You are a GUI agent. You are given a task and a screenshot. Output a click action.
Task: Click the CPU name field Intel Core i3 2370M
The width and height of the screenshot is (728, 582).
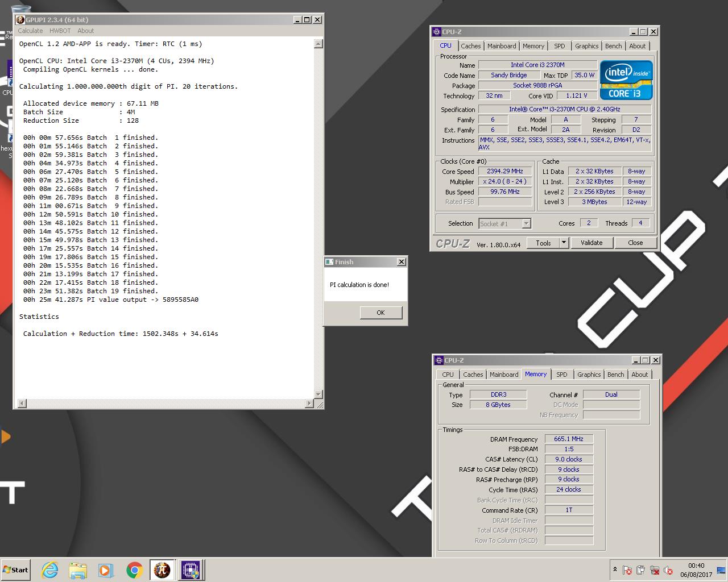537,65
